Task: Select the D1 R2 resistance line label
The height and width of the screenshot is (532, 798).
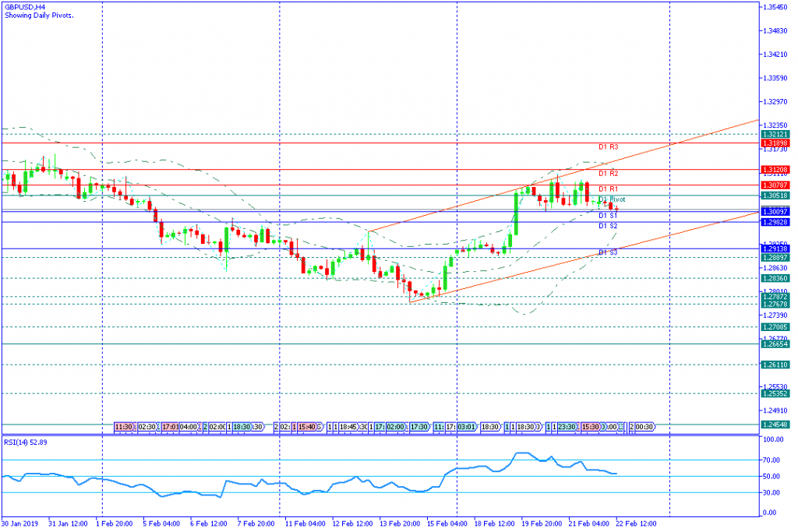Action: [608, 173]
